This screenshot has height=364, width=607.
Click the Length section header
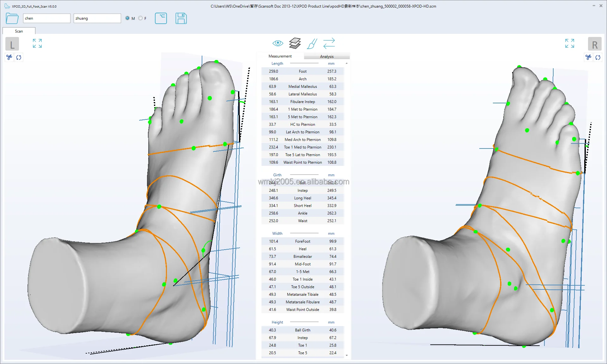(277, 64)
